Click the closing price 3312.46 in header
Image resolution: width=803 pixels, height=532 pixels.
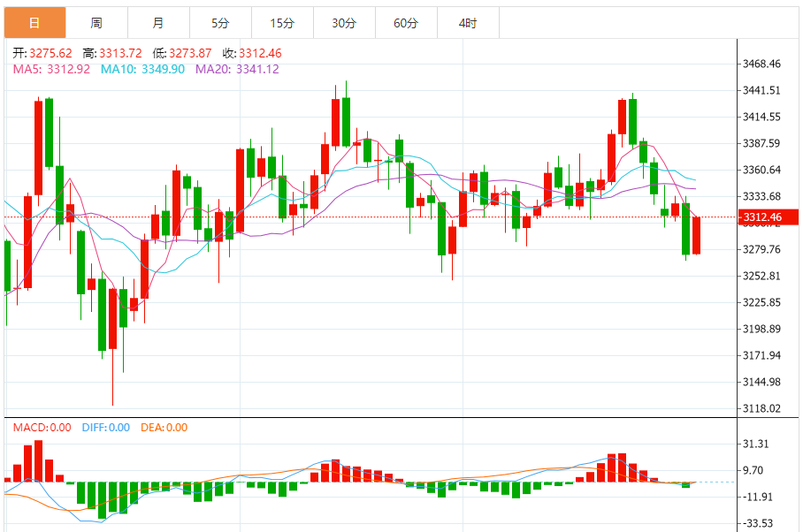[260, 53]
